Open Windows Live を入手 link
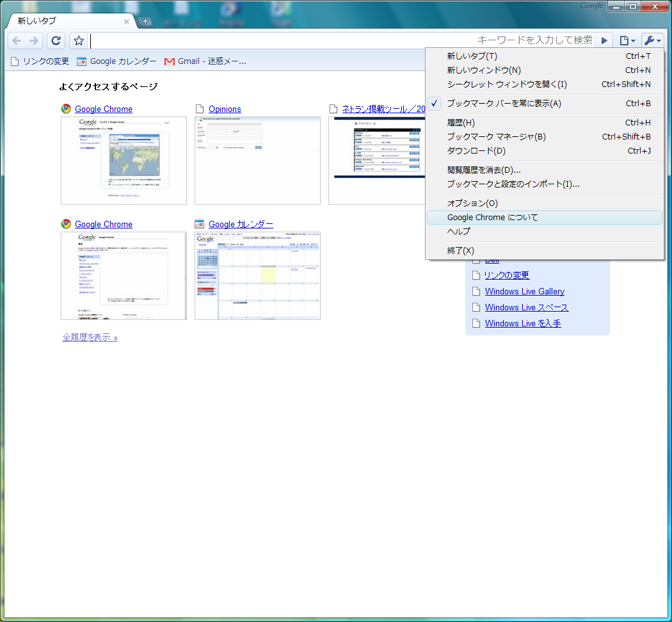The width and height of the screenshot is (672, 622). pyautogui.click(x=523, y=323)
